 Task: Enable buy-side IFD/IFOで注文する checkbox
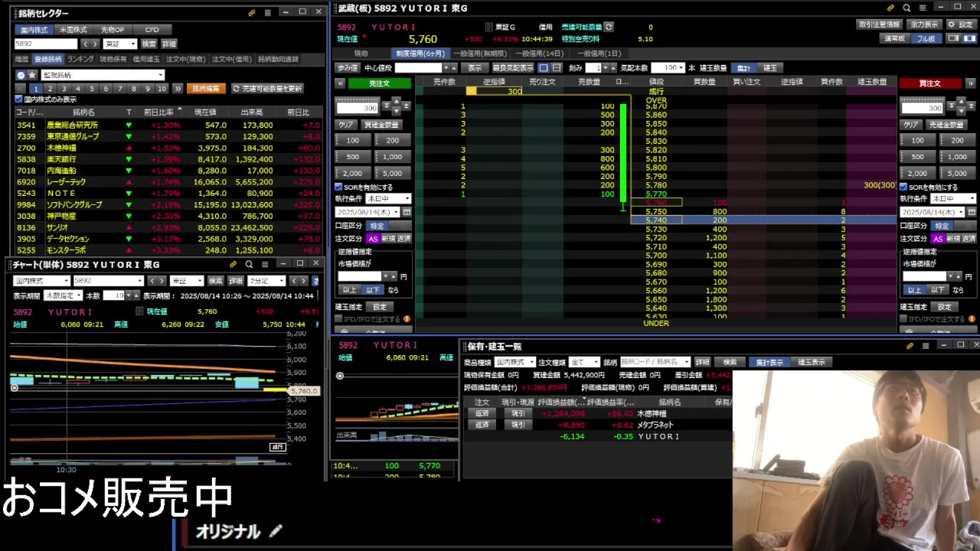click(x=903, y=319)
